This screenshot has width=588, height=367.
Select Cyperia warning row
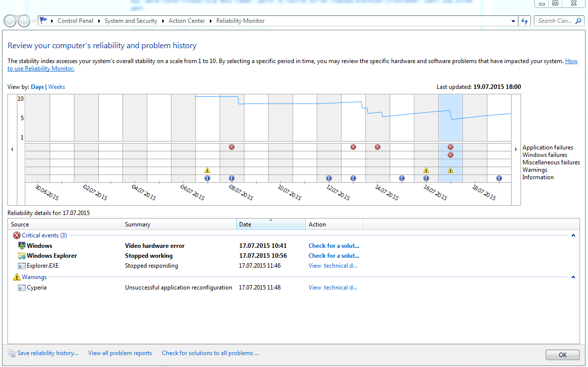tap(294, 288)
